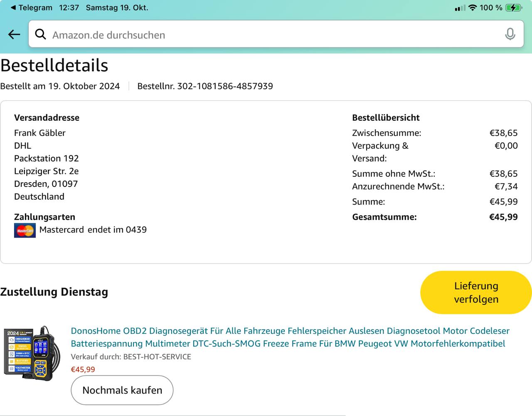The image size is (532, 416).
Task: Click the Gesamtsumme total amount
Action: (x=503, y=217)
